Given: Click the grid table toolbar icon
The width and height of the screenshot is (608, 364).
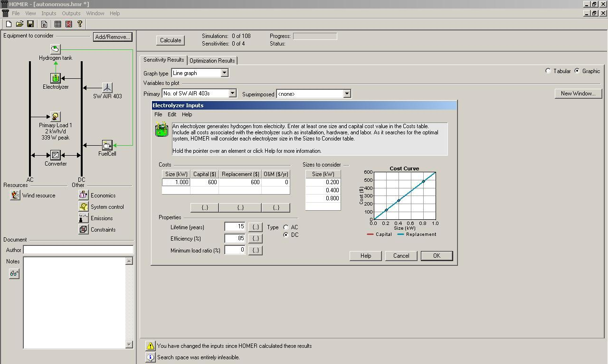Looking at the screenshot, I should pyautogui.click(x=58, y=24).
